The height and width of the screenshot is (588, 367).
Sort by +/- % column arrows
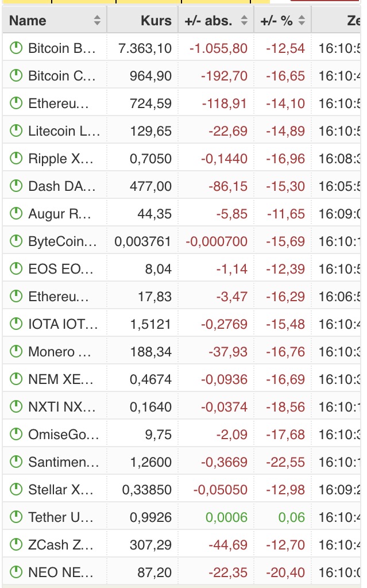pyautogui.click(x=302, y=20)
